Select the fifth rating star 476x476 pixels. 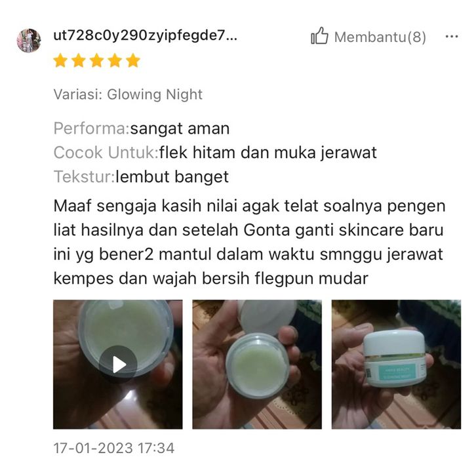(133, 60)
